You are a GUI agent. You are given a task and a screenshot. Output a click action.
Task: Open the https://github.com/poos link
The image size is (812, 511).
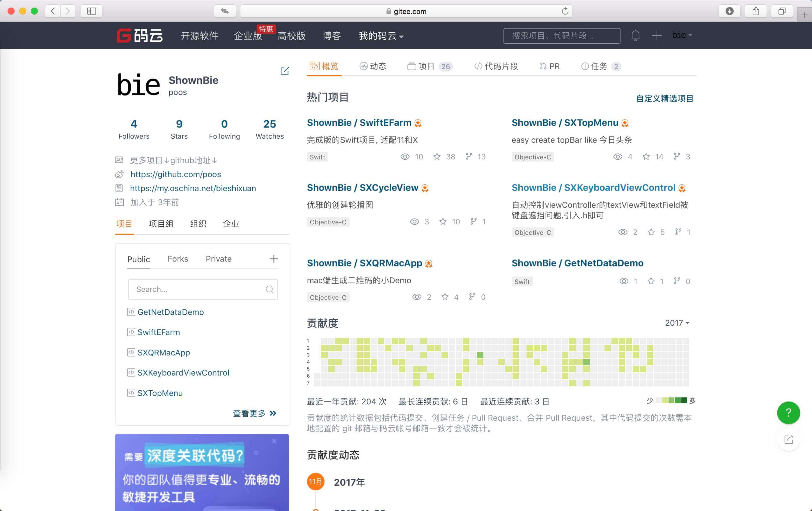point(176,174)
